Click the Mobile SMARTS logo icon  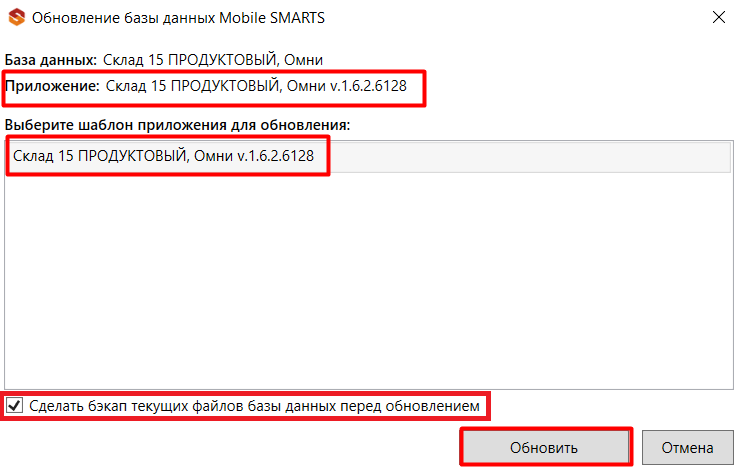[16, 17]
